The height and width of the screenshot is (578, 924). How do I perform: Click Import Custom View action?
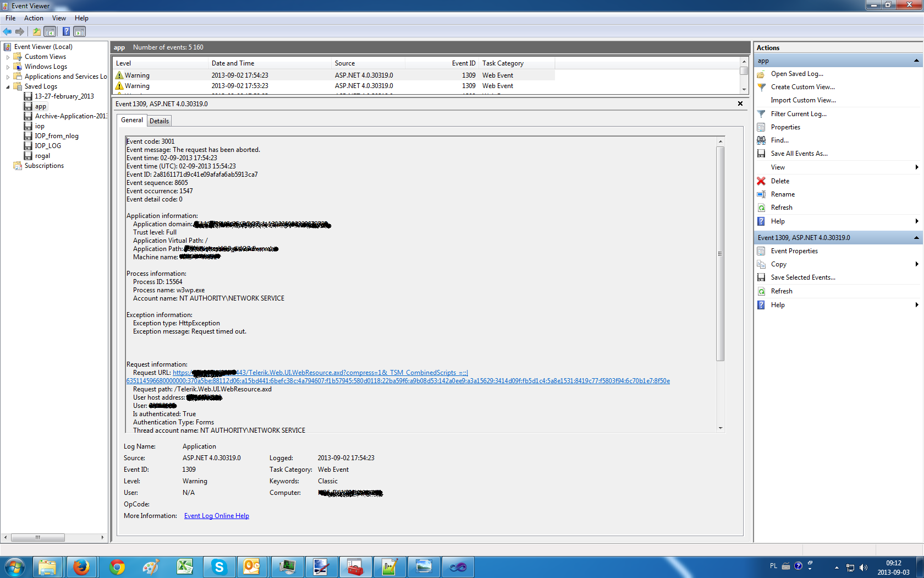(803, 100)
